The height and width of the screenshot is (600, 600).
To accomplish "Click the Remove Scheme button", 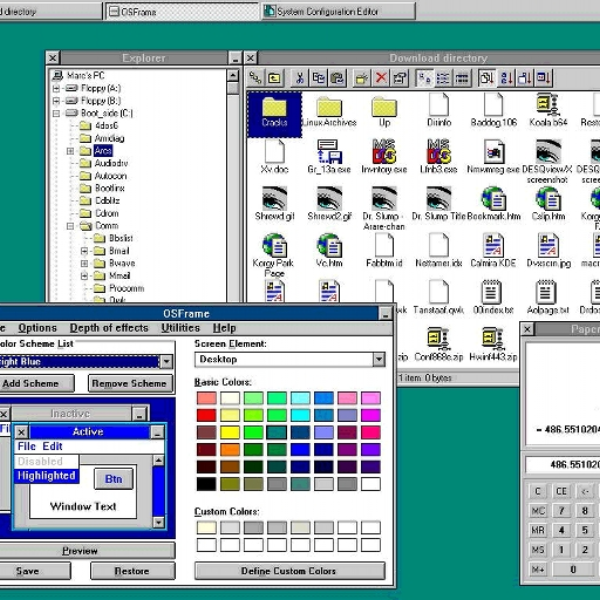I will (130, 383).
